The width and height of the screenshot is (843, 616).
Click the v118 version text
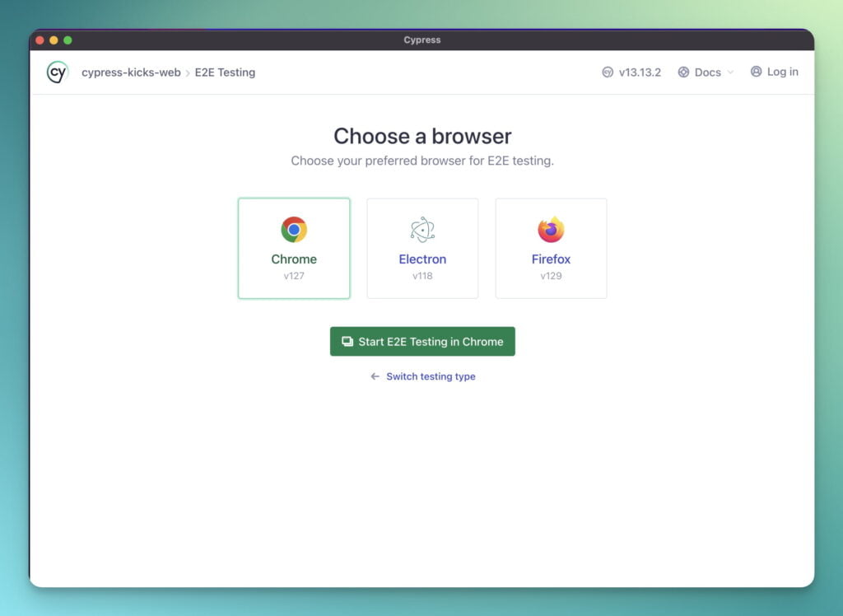tap(422, 276)
